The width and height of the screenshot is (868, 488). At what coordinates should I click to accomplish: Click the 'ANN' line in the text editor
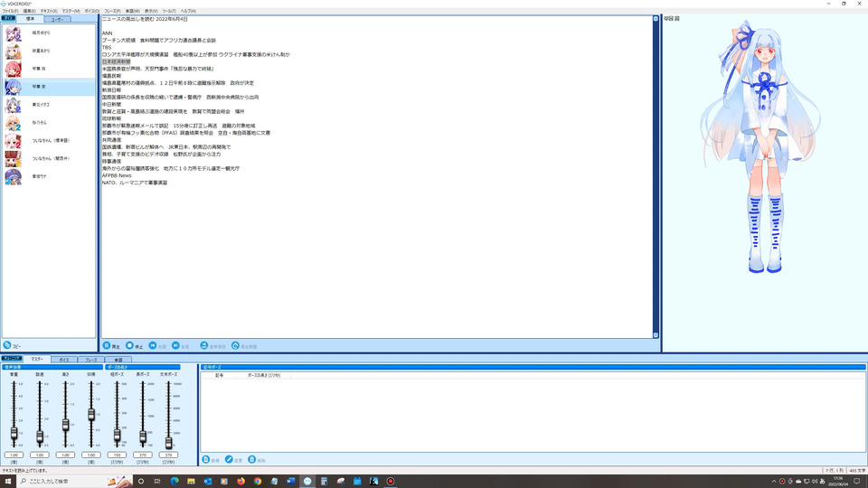[x=107, y=33]
